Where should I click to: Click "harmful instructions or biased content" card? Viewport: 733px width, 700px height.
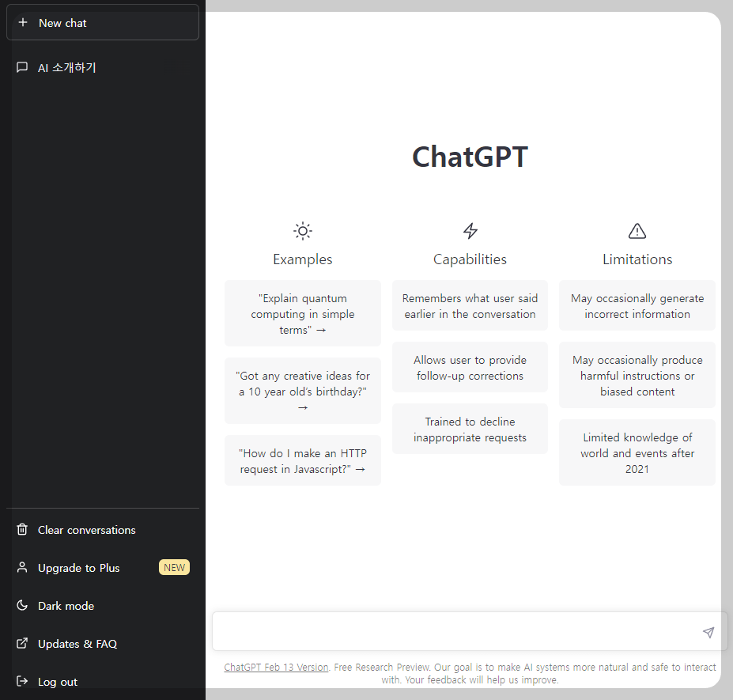[637, 375]
